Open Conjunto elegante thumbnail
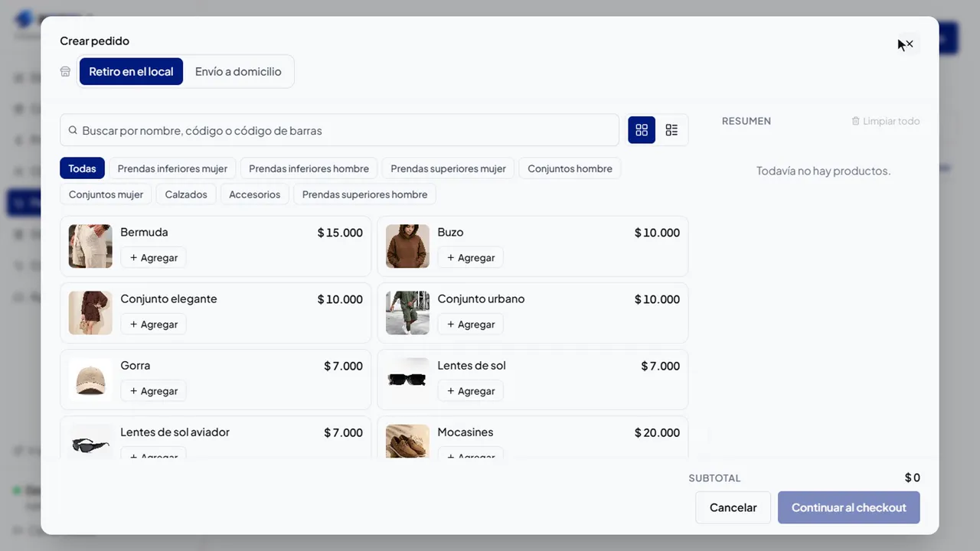Image resolution: width=980 pixels, height=551 pixels. coord(90,313)
